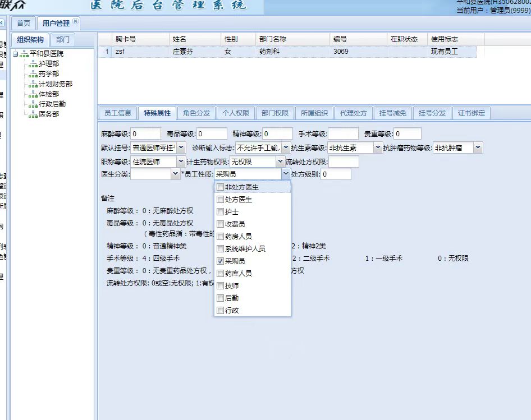Open the 计生药物权限 dropdown
This screenshot has height=420, width=531.
pyautogui.click(x=280, y=161)
